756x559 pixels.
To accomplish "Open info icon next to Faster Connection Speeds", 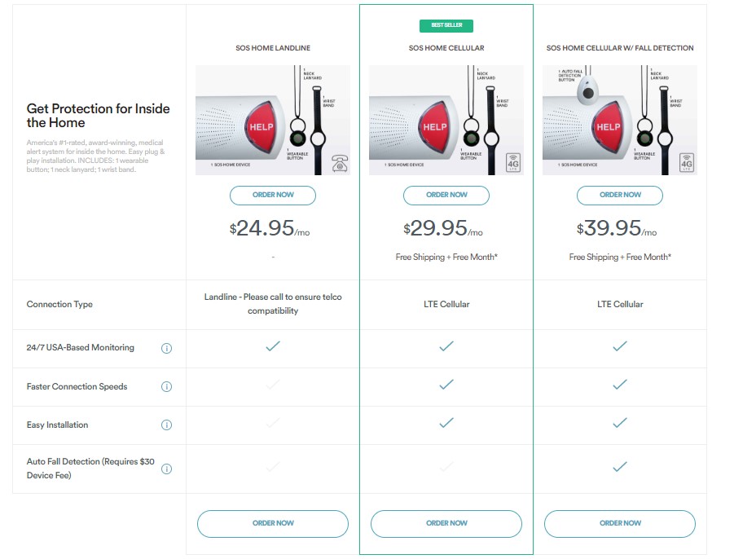I will [x=166, y=387].
